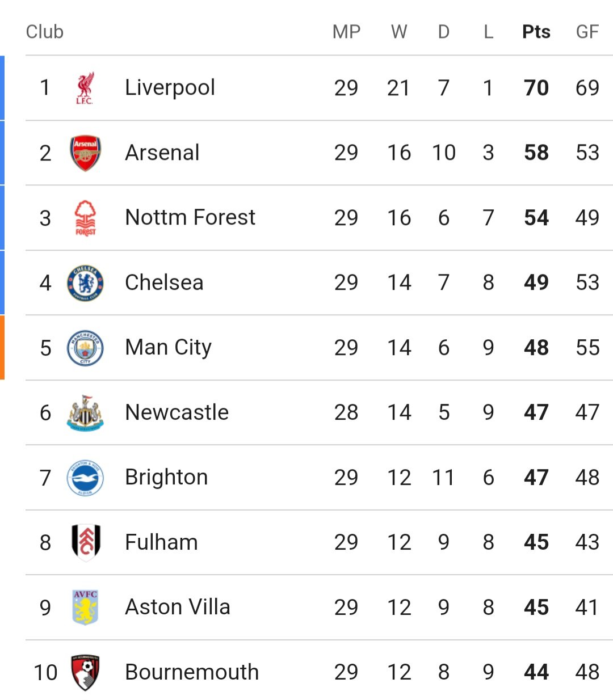Select the Bournemouth team name
Viewport: 613px width, 700px height.
pyautogui.click(x=192, y=672)
